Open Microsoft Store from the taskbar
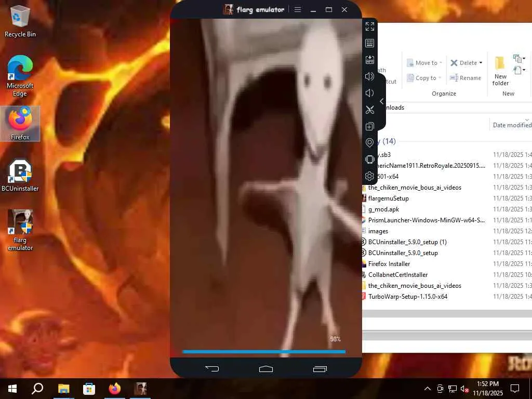This screenshot has width=532, height=399. 89,389
